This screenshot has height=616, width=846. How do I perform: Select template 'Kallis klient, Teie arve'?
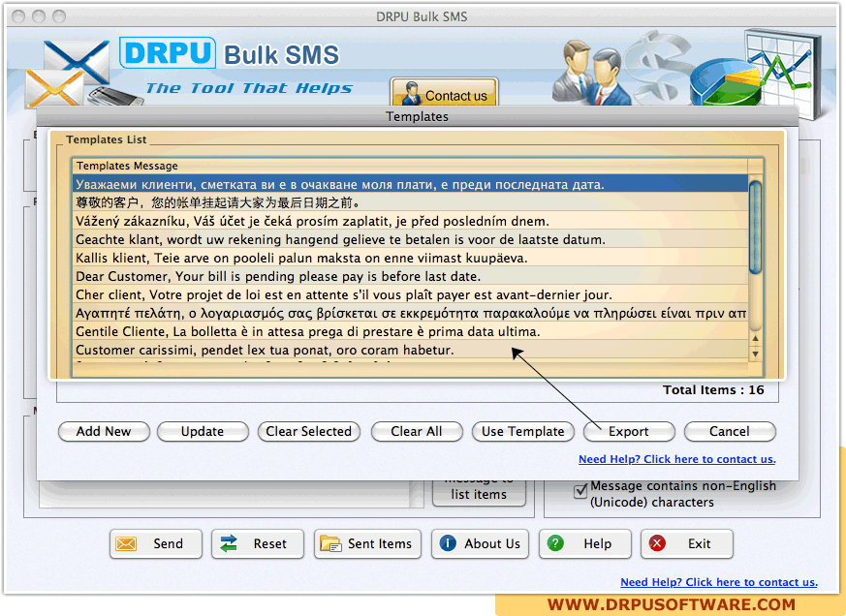coord(410,258)
